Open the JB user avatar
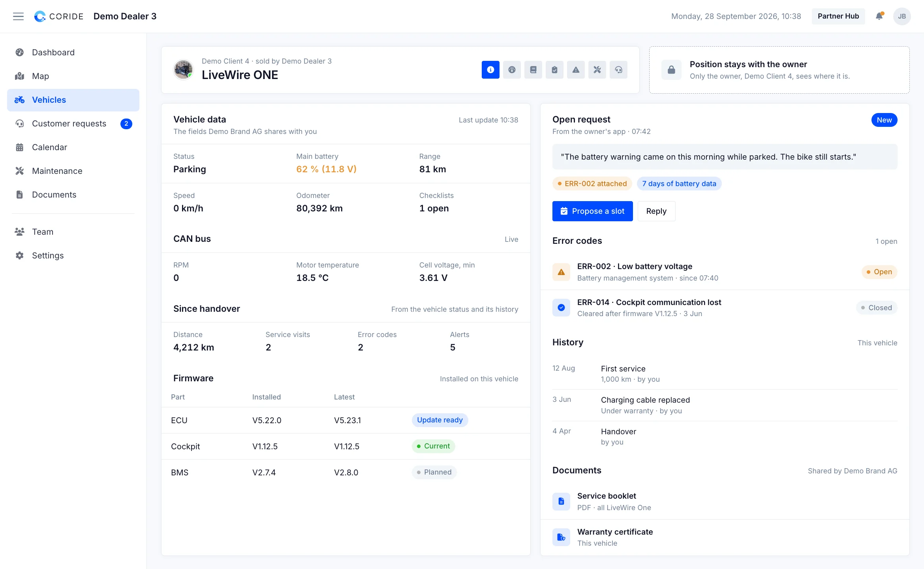The height and width of the screenshot is (569, 924). (902, 16)
